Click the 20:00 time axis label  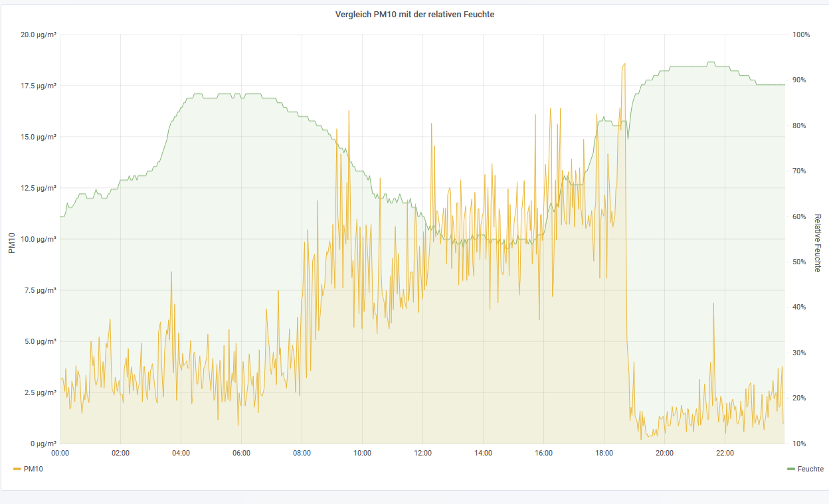point(664,453)
